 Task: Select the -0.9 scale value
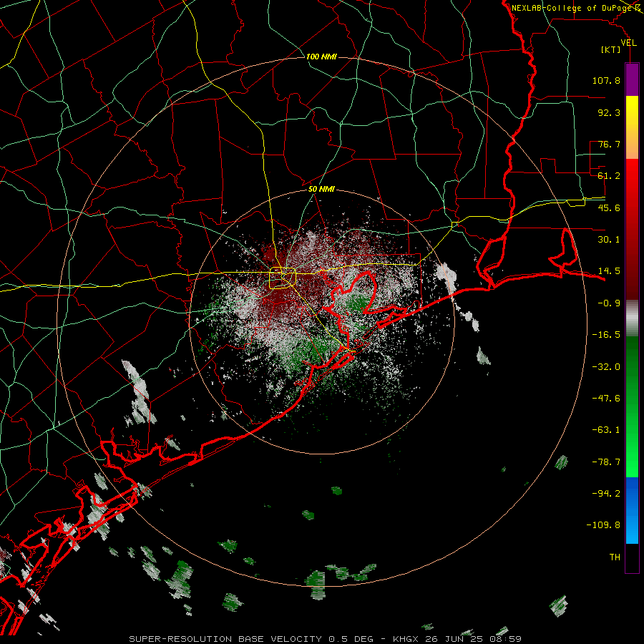pos(609,303)
